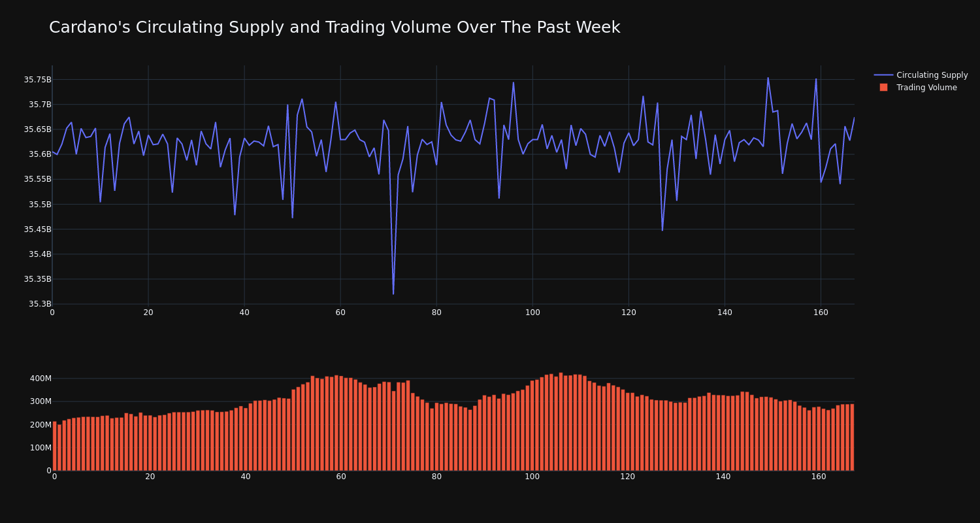Click the 35.35B y-axis label
The image size is (980, 523).
pyautogui.click(x=37, y=279)
